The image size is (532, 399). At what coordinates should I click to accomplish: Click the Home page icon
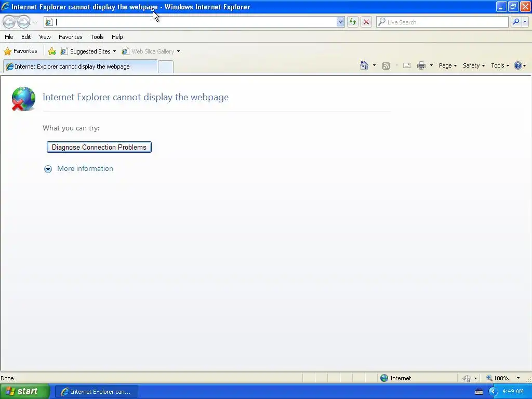click(364, 65)
